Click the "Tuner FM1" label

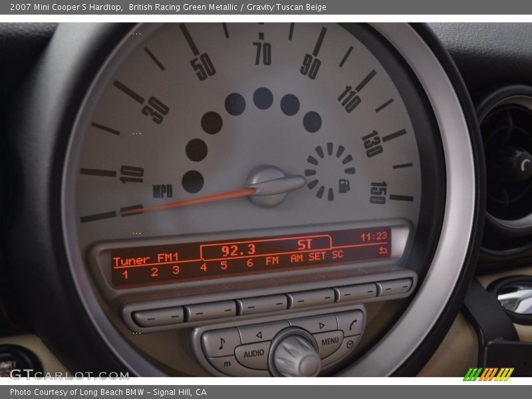point(146,259)
